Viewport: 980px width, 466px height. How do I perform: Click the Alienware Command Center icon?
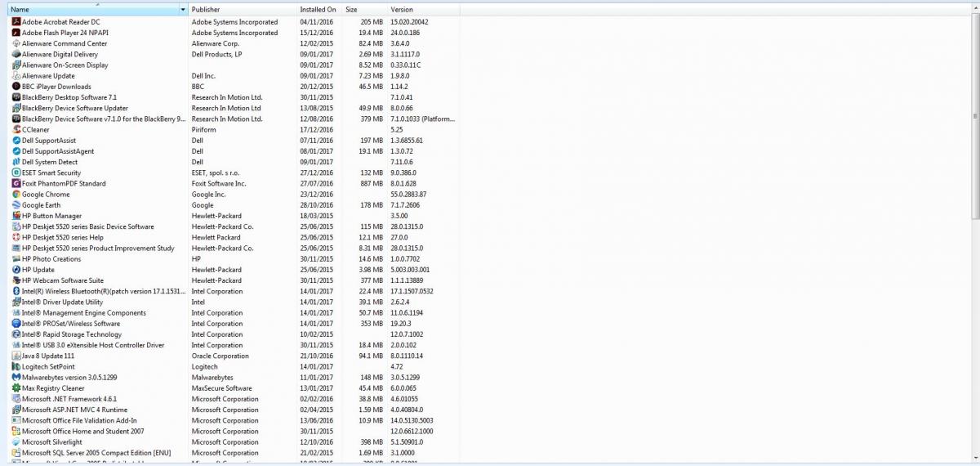point(16,43)
